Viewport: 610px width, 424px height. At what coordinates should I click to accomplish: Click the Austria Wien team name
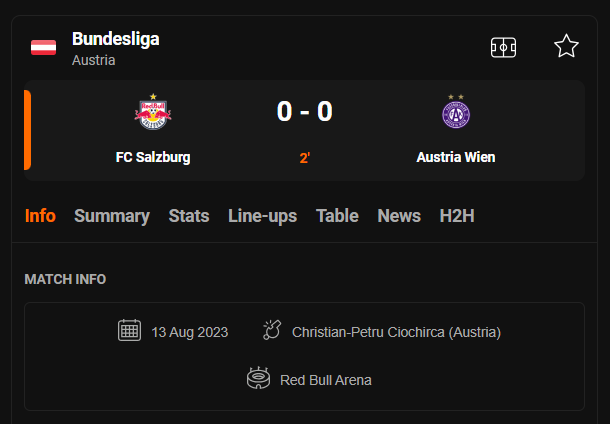(x=456, y=157)
